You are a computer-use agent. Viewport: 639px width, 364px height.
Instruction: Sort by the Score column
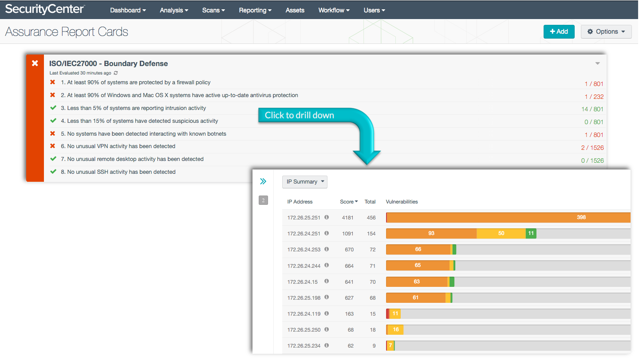coord(349,202)
